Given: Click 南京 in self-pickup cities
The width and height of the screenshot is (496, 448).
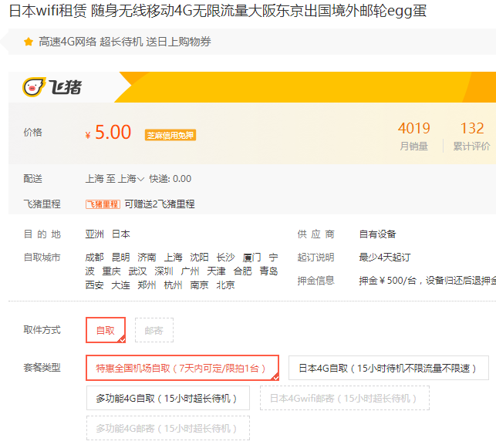Looking at the screenshot, I should click(x=199, y=285).
